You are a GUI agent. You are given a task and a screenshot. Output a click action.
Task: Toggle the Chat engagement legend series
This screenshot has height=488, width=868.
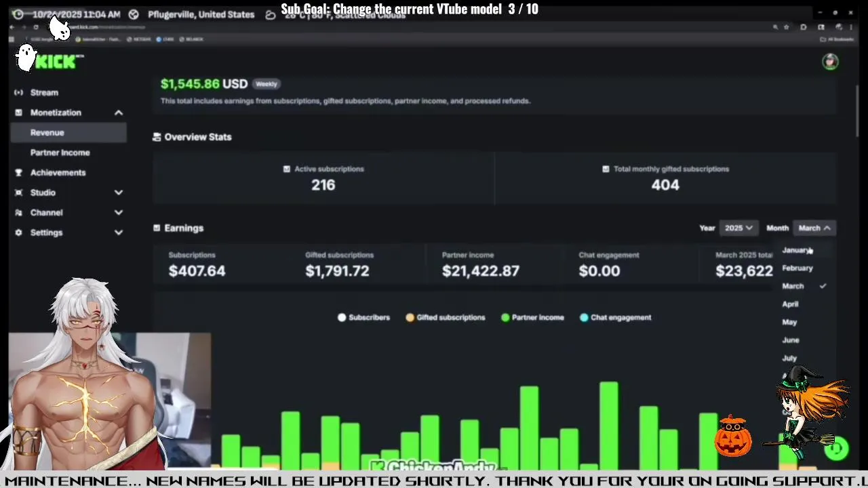[x=615, y=317]
